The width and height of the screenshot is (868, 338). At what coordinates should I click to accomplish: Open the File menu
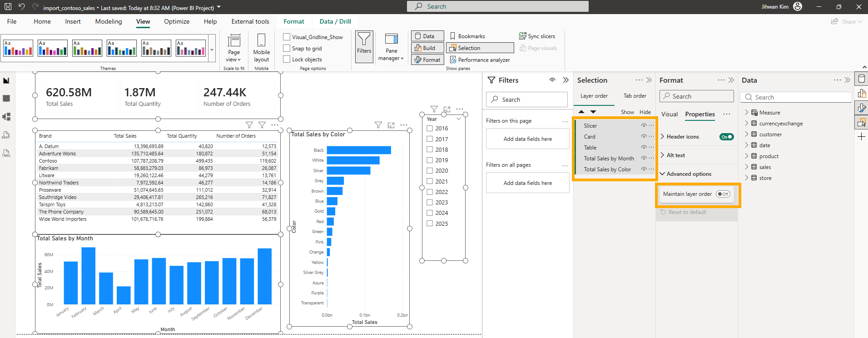pyautogui.click(x=12, y=21)
